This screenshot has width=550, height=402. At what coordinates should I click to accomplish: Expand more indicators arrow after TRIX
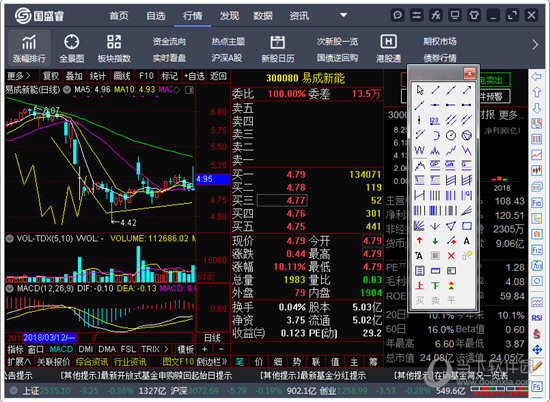coord(166,349)
